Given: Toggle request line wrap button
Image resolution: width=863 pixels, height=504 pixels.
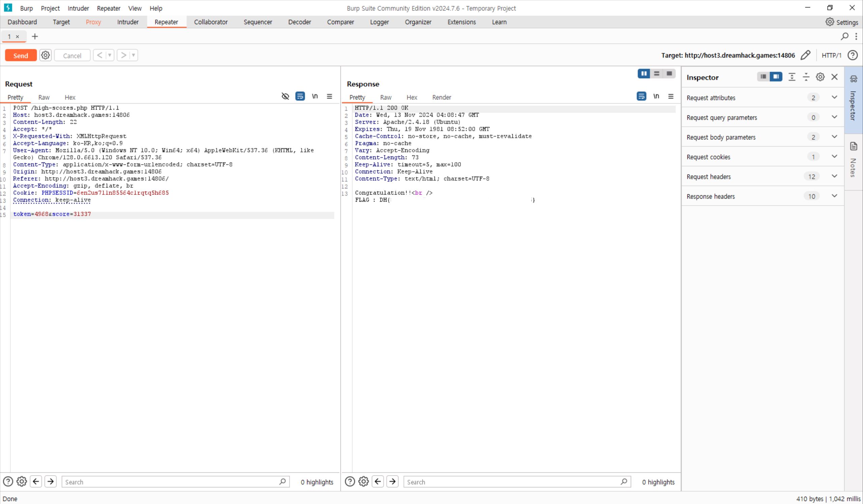Looking at the screenshot, I should (300, 96).
